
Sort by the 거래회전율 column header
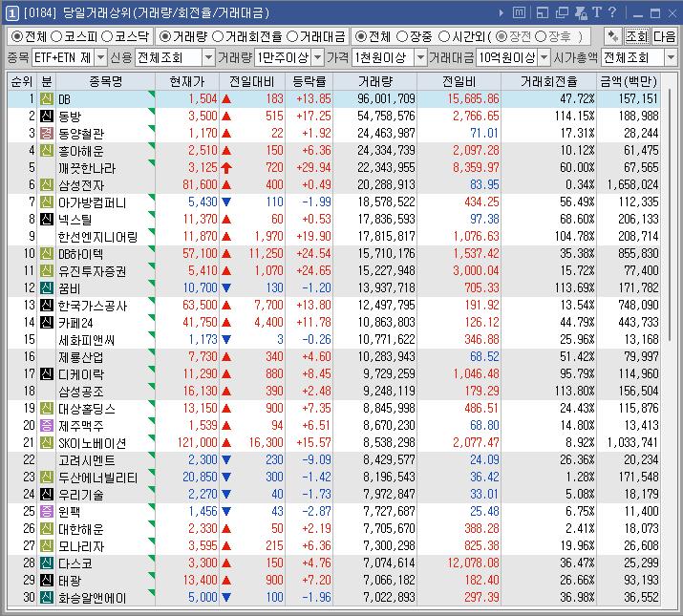click(x=548, y=81)
